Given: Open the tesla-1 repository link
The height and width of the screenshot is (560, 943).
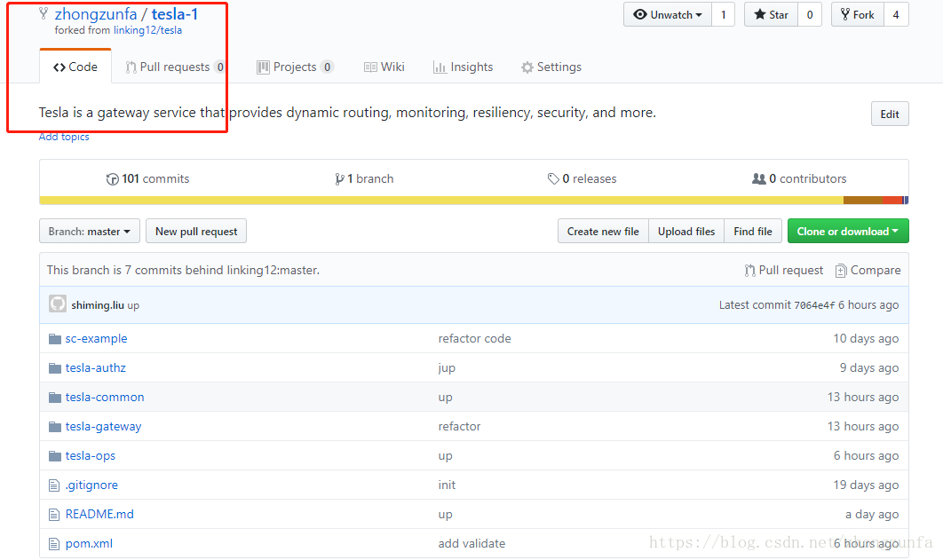Looking at the screenshot, I should (175, 14).
